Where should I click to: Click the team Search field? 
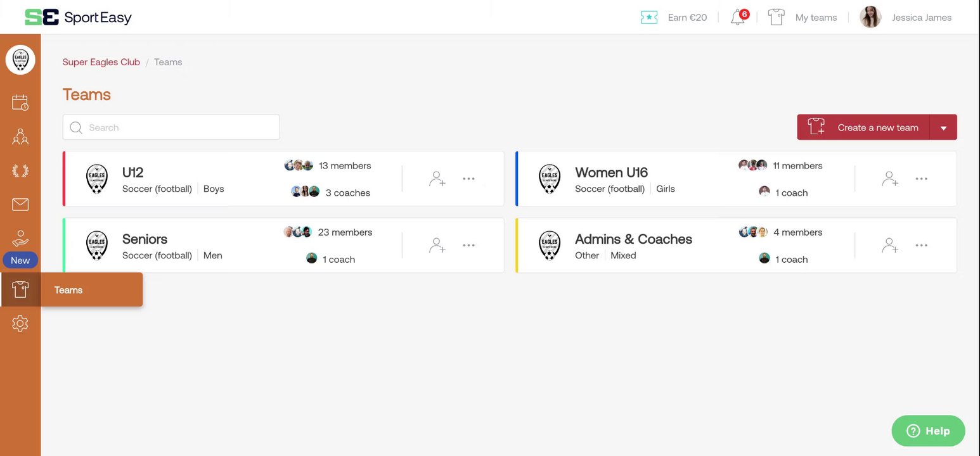171,127
